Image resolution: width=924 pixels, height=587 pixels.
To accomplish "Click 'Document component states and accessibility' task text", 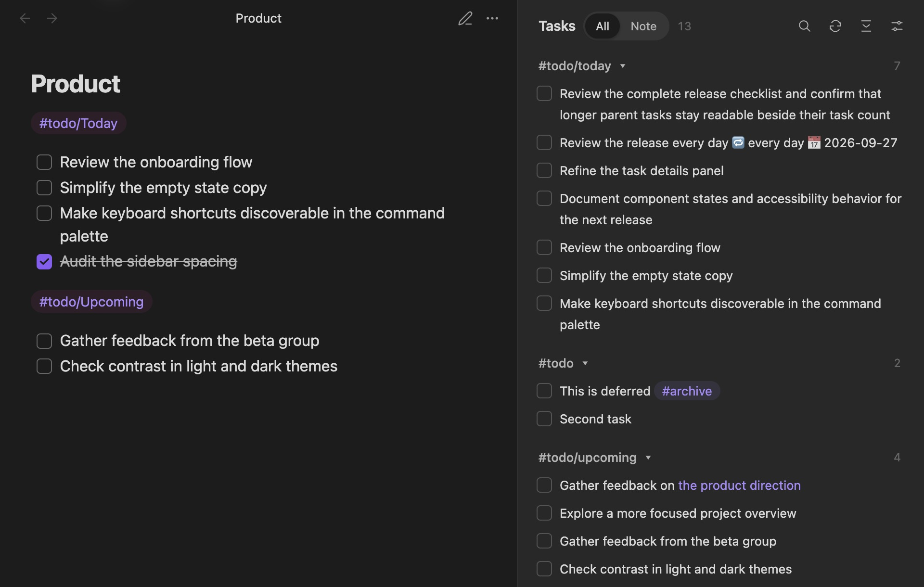I will (731, 209).
